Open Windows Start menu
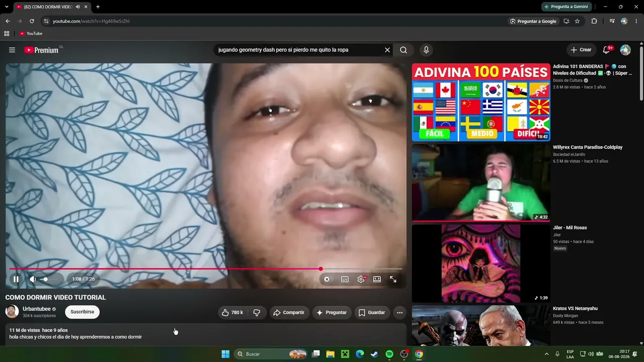 (225, 354)
